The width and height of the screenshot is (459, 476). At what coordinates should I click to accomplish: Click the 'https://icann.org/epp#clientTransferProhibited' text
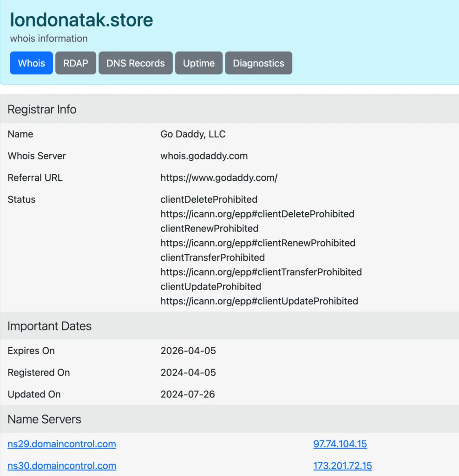(261, 272)
